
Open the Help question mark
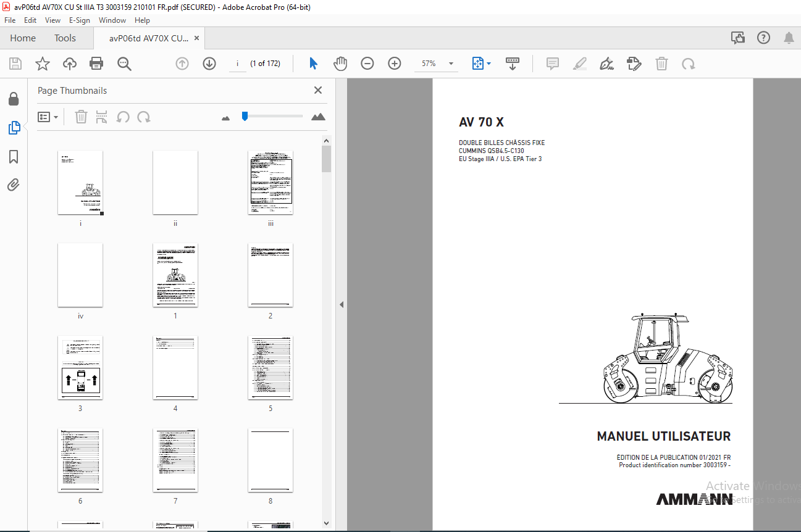click(763, 38)
